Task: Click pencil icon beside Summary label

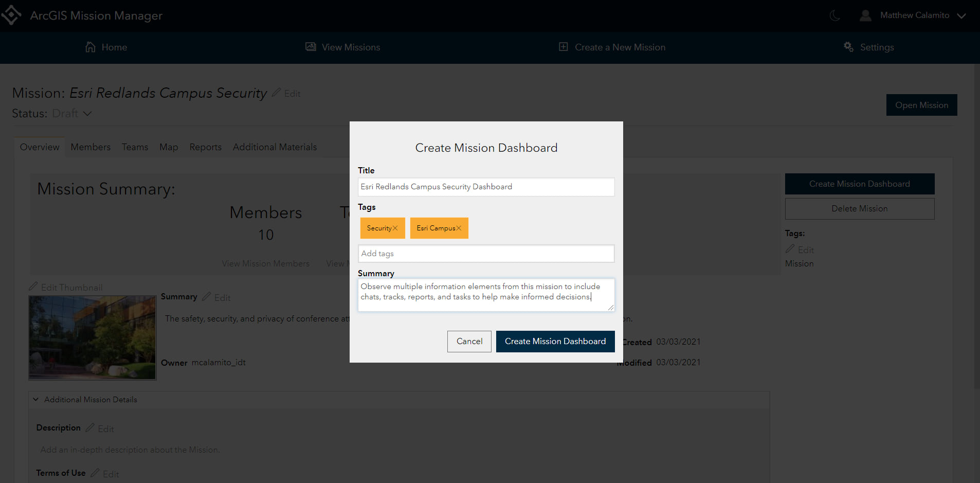Action: point(206,297)
